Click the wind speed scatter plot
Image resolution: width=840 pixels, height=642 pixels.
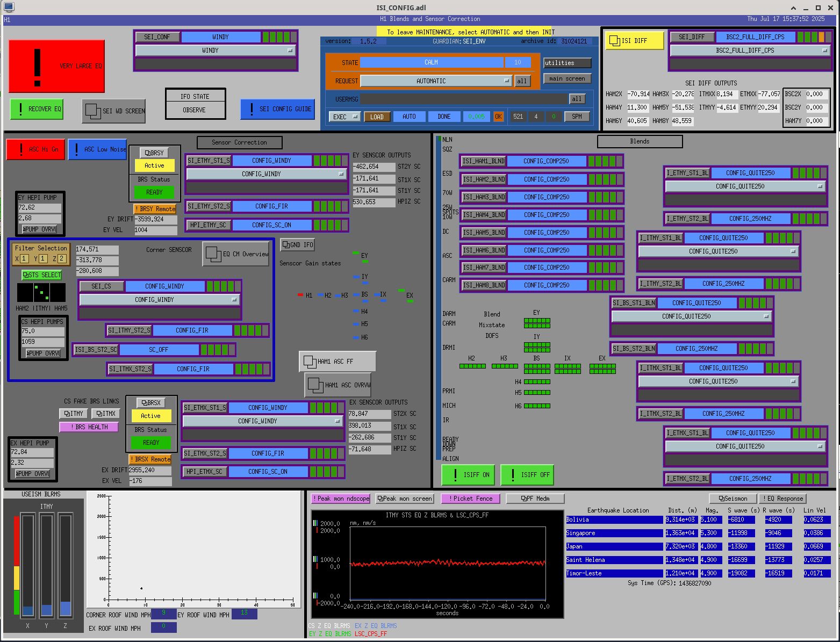click(x=193, y=551)
